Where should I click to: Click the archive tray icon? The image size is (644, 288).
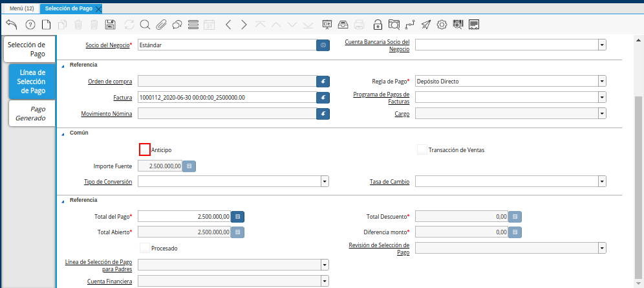click(343, 25)
